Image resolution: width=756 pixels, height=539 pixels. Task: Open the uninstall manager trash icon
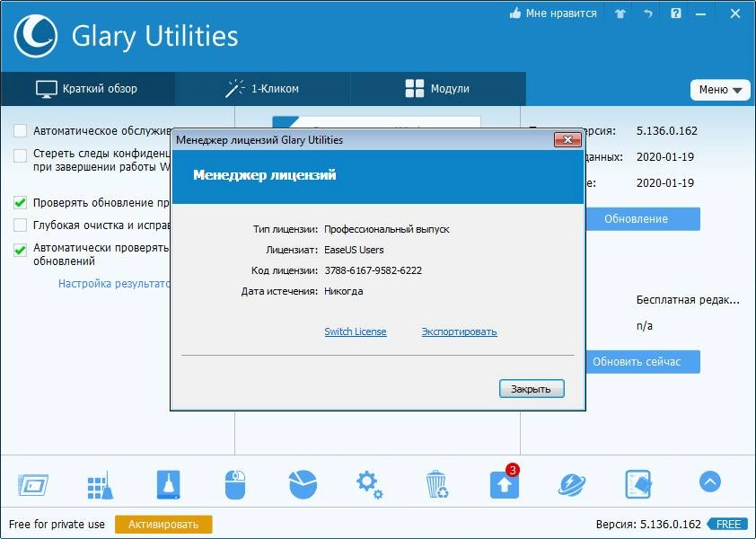coord(437,484)
